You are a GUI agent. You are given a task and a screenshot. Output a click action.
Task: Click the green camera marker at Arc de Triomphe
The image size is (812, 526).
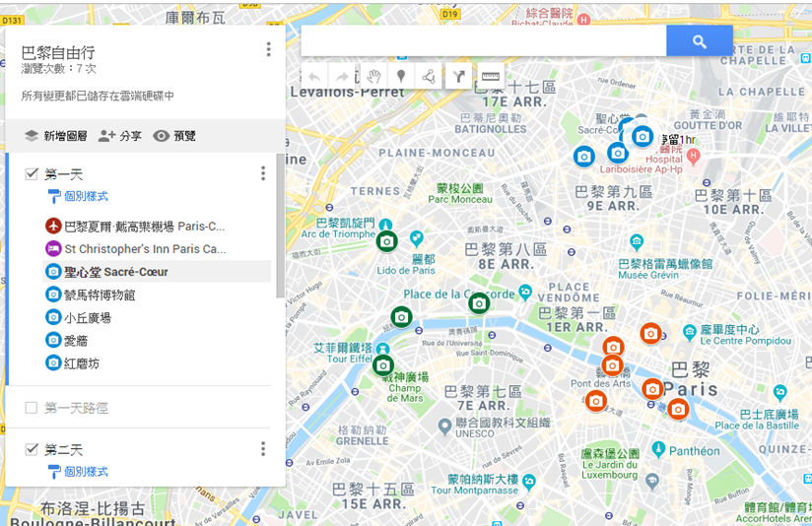(387, 241)
